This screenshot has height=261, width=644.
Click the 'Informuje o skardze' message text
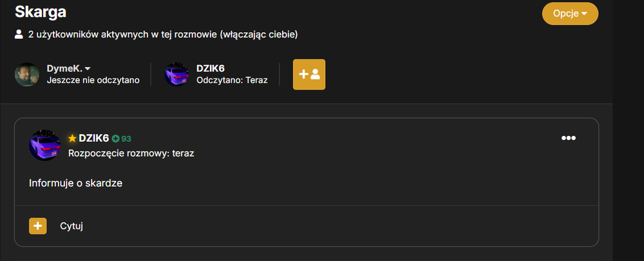[x=75, y=183]
